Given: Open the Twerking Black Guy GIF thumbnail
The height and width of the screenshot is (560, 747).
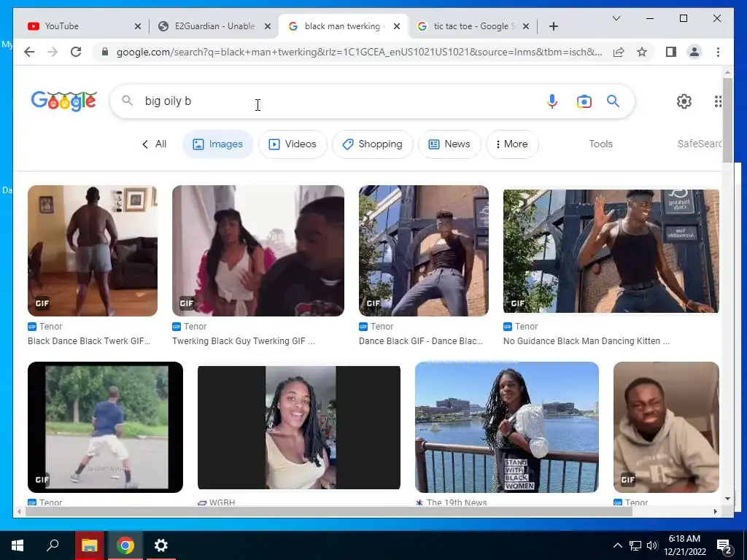Looking at the screenshot, I should pyautogui.click(x=258, y=251).
